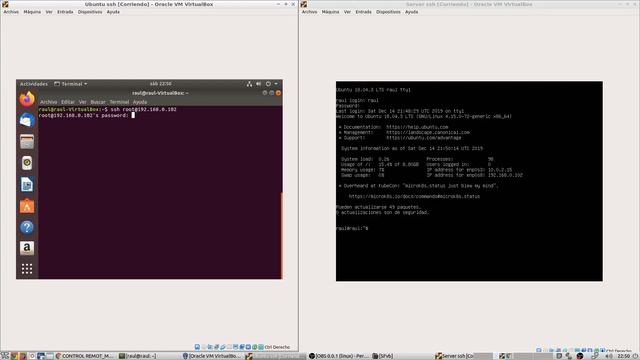Open Ayuda menu in the guest terminal
The width and height of the screenshot is (640, 360).
tap(140, 102)
